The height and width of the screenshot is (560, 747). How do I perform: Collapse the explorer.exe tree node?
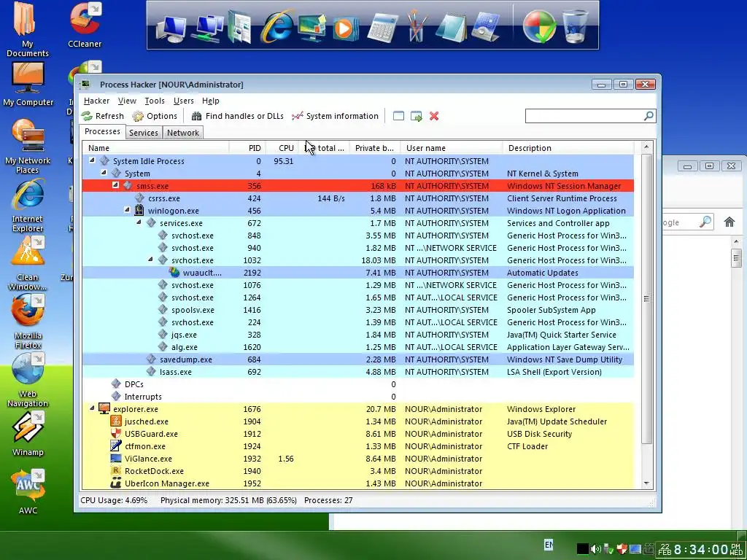click(x=93, y=408)
